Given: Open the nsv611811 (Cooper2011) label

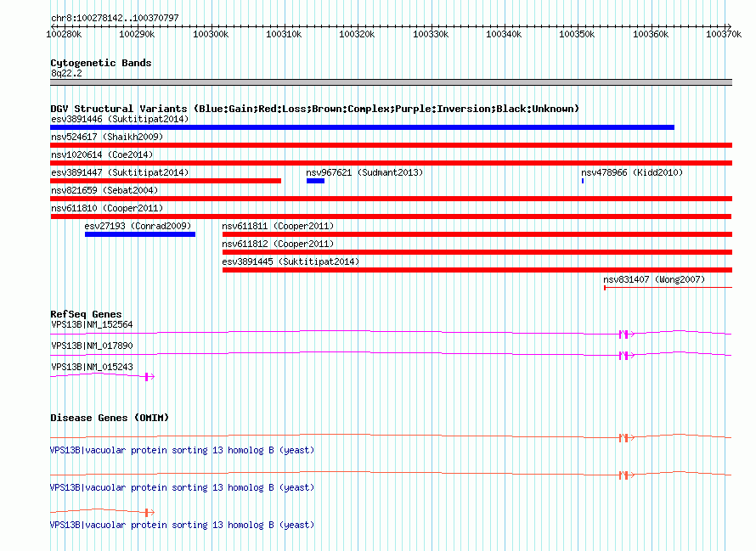Looking at the screenshot, I should (x=278, y=226).
